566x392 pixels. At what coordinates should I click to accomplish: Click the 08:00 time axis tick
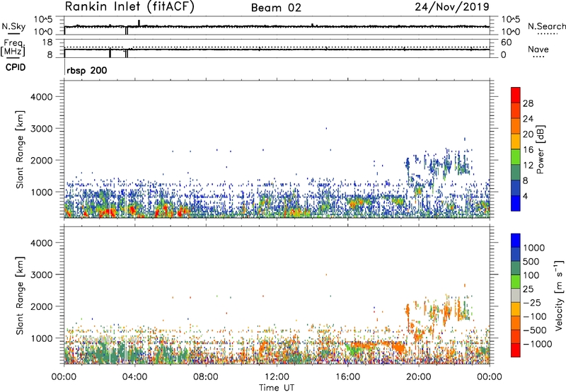coord(205,377)
